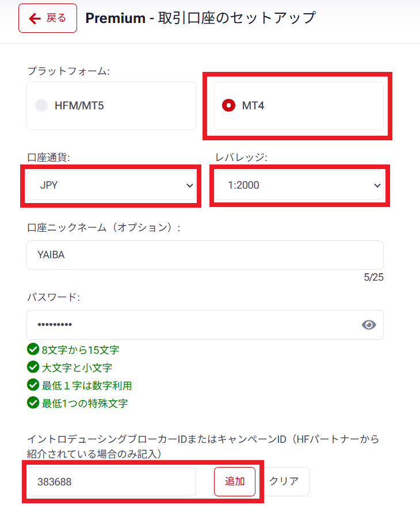Click the chevron arrow on the leverage selector
Viewport: 420px width, 513px height.
[377, 186]
